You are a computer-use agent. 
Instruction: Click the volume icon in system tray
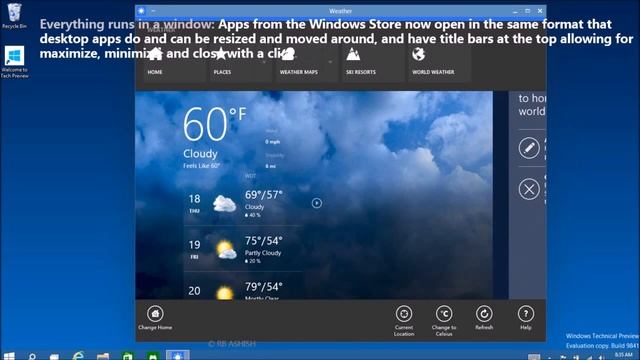click(601, 358)
